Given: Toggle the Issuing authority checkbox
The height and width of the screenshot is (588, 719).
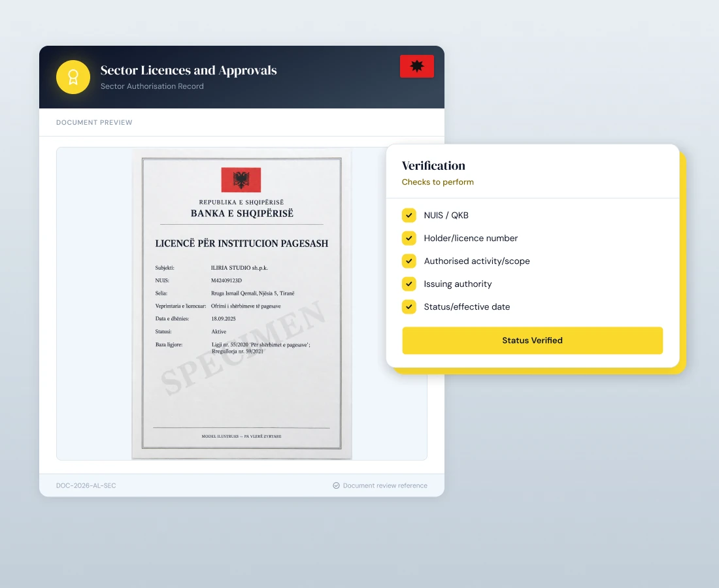Looking at the screenshot, I should tap(409, 284).
